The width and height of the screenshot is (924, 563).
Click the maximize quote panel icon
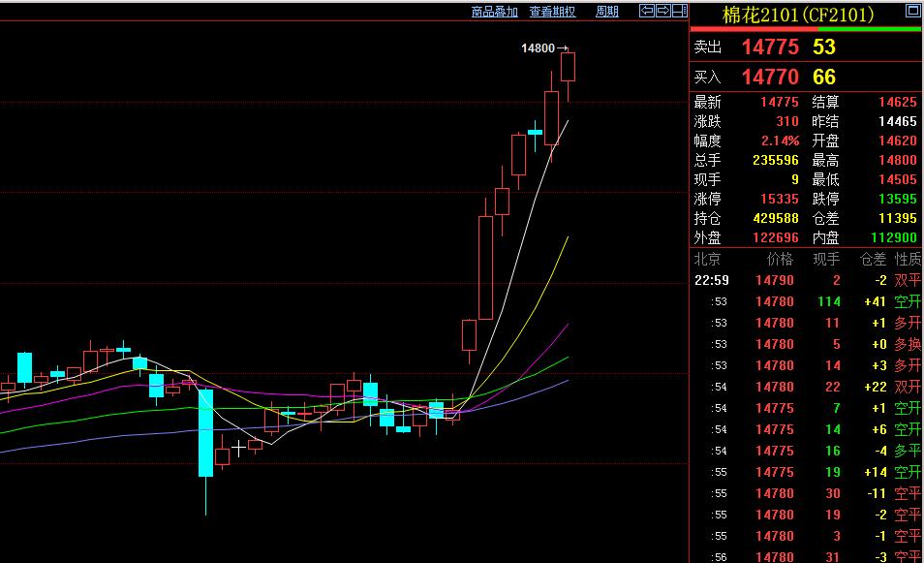coord(912,11)
